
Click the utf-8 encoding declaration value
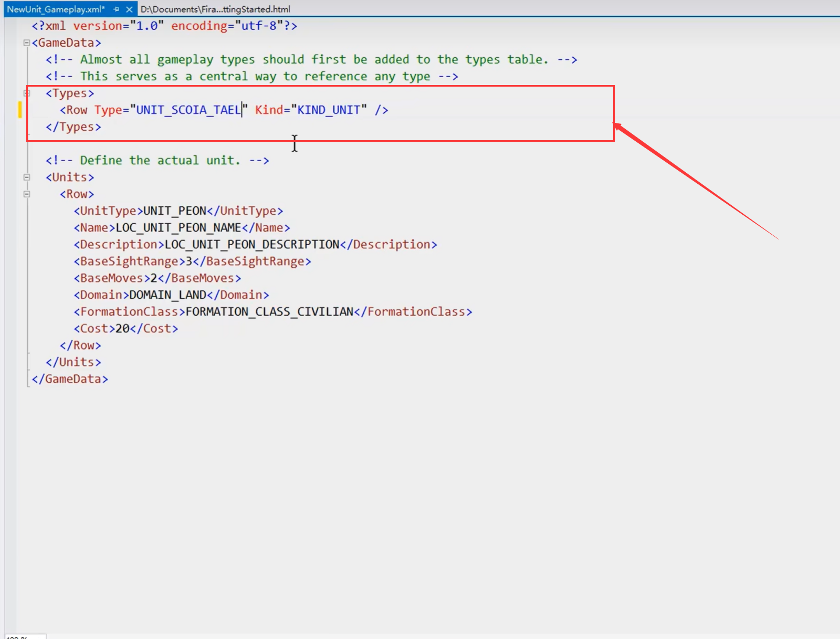258,26
